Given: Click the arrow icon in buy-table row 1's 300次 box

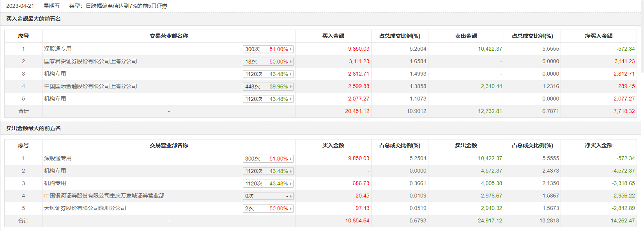Looking at the screenshot, I should click(291, 49).
